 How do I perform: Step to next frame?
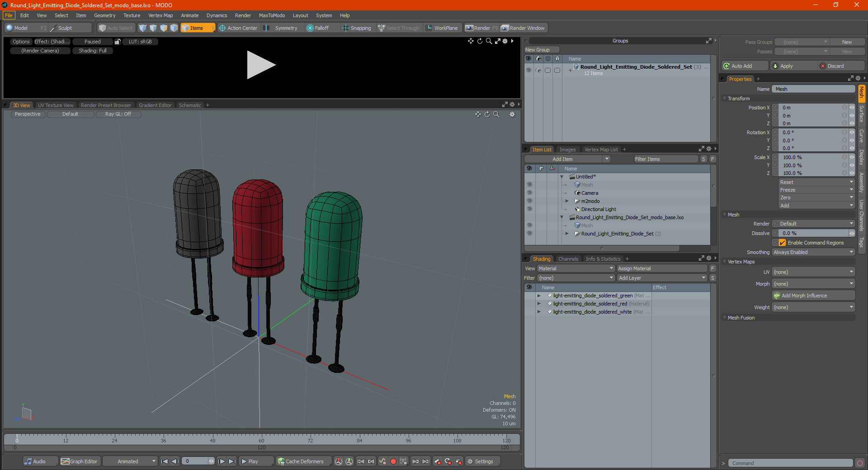[x=221, y=461]
